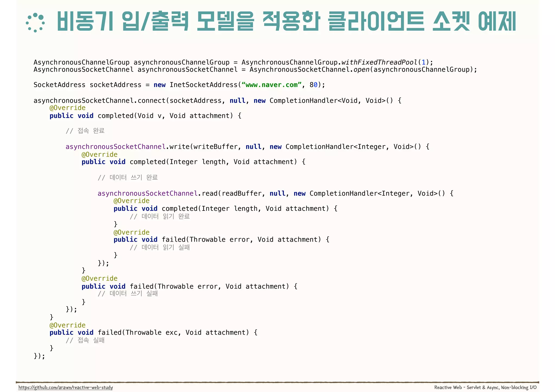Click the first @Override annotation under connect

point(67,108)
